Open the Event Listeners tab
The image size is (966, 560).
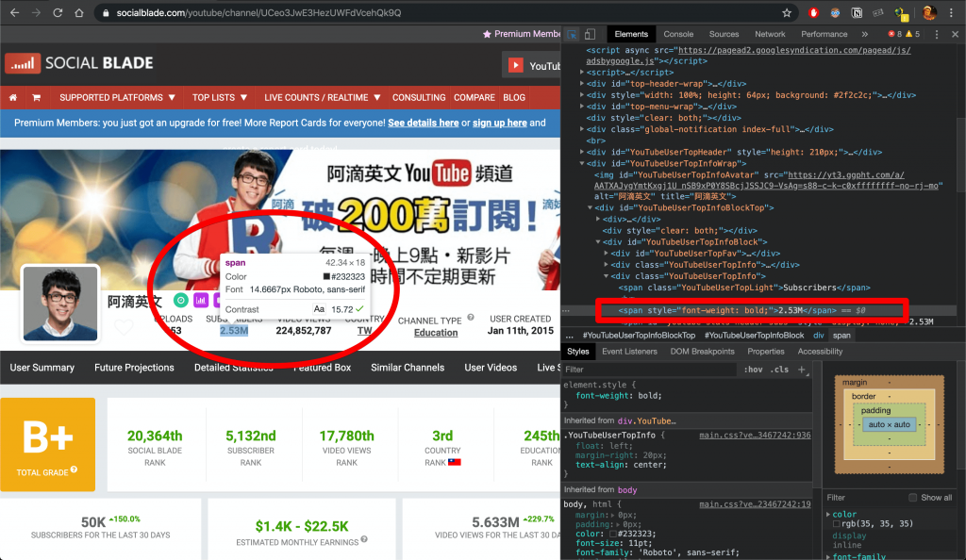629,352
